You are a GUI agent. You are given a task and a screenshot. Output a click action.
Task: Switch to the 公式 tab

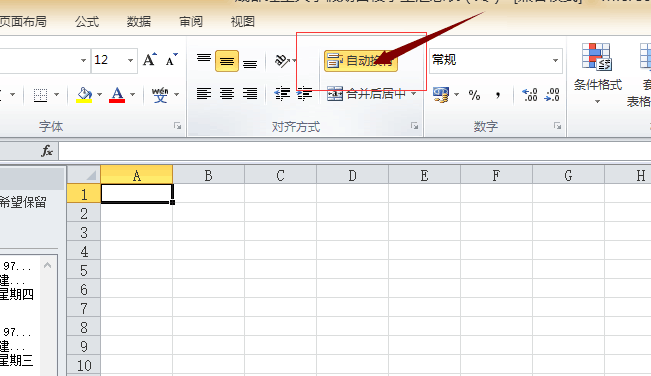click(x=87, y=22)
